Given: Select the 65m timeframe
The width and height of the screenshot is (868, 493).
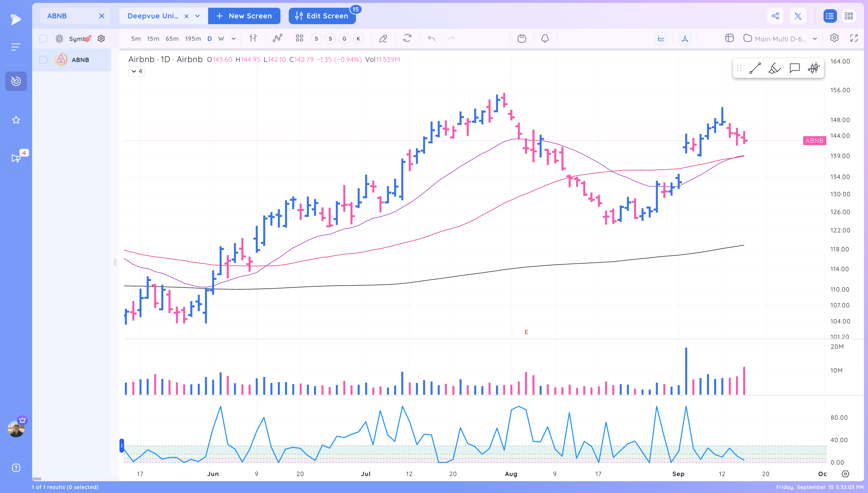Looking at the screenshot, I should (172, 38).
